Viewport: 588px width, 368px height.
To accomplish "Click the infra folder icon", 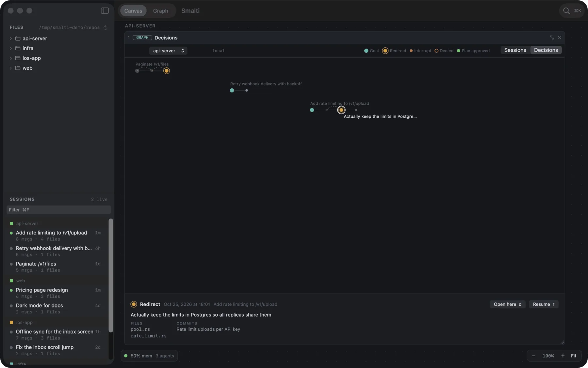I will (18, 48).
